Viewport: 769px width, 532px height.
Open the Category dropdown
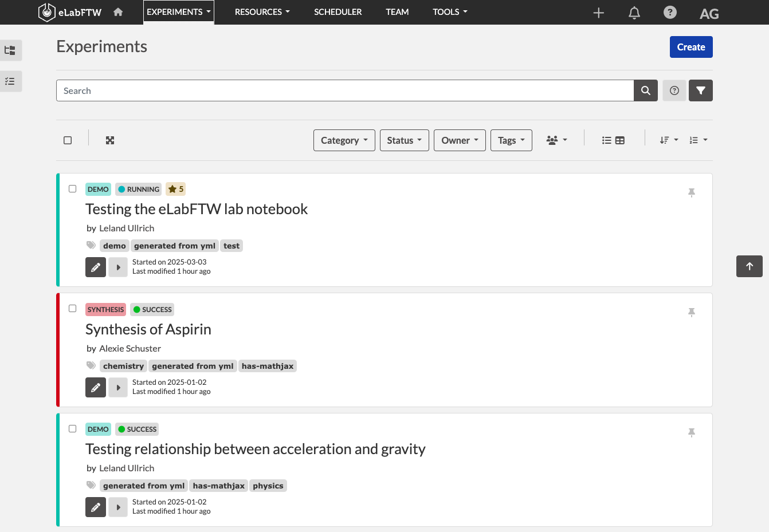tap(344, 140)
